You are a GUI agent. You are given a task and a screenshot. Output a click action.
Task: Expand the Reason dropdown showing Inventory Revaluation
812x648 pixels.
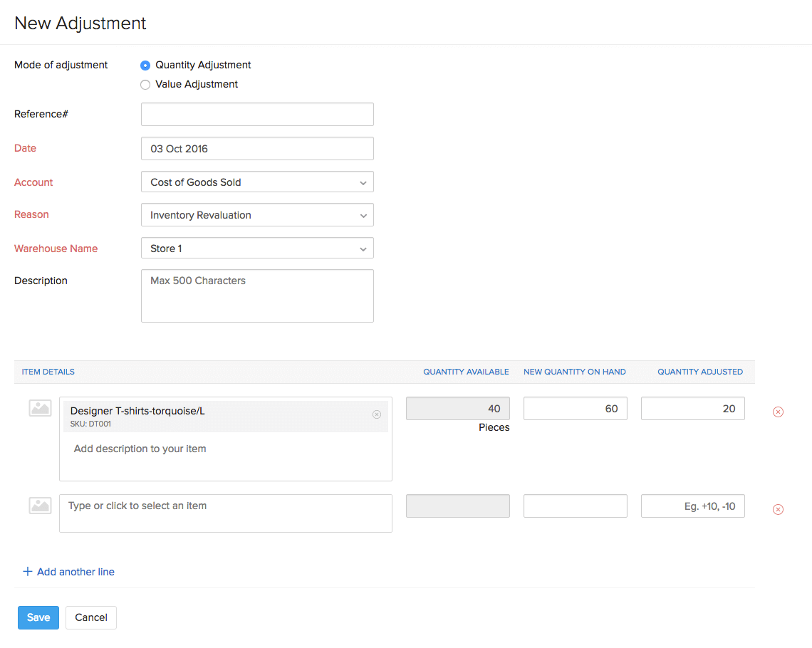(257, 215)
